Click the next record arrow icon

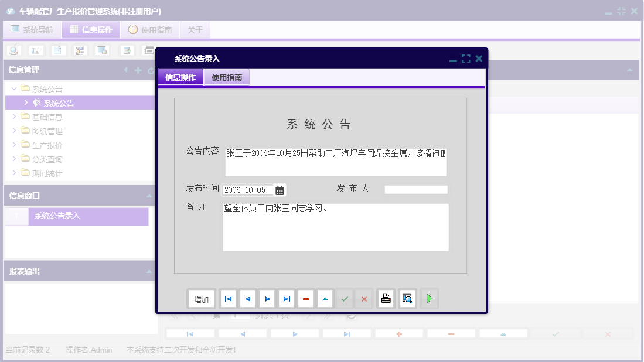[x=267, y=298]
